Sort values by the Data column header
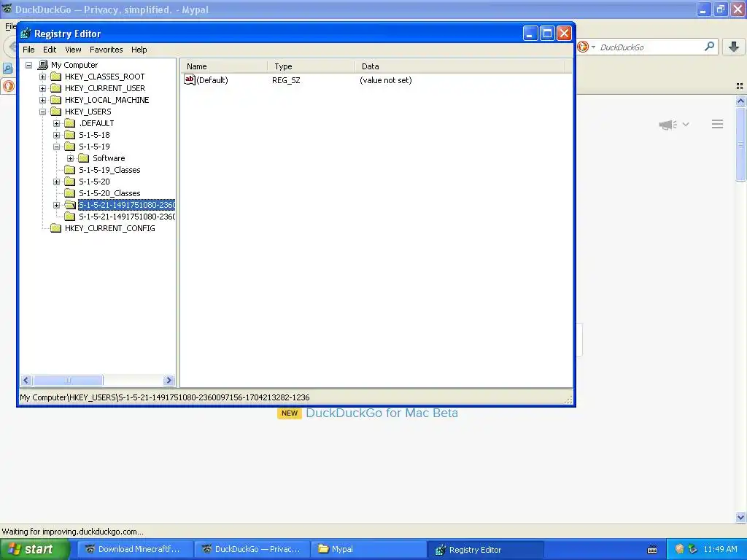The height and width of the screenshot is (560, 747). point(460,66)
